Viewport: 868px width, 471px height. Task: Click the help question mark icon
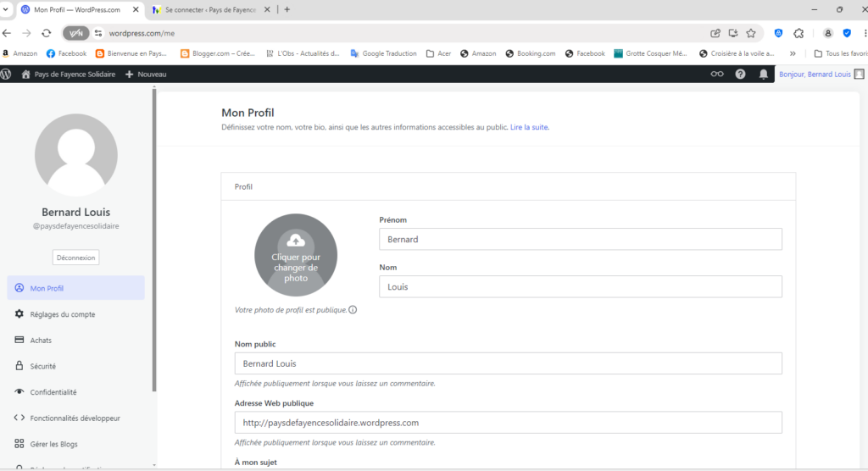point(740,75)
